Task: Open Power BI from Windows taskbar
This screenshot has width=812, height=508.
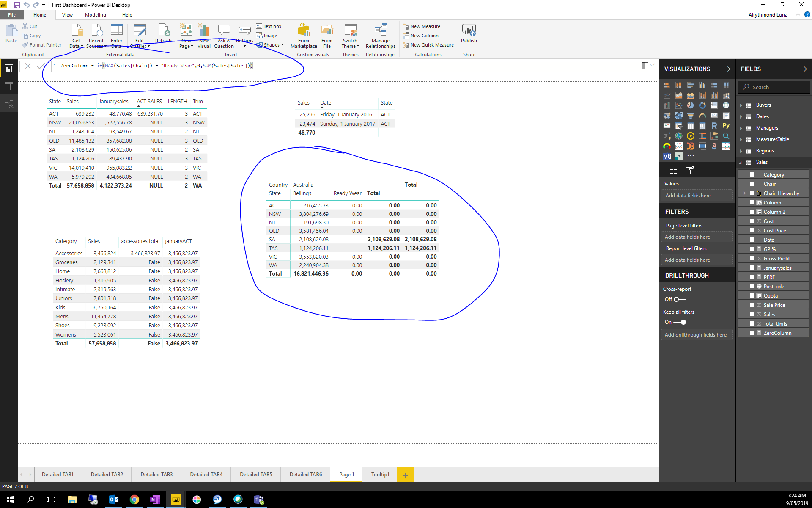Action: point(176,500)
